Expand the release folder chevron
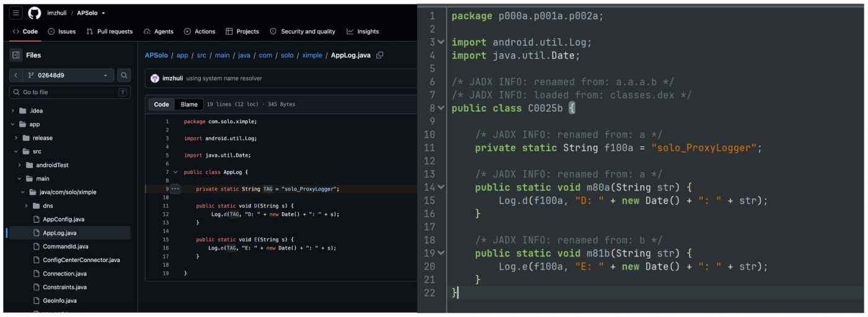868x317 pixels. click(16, 138)
